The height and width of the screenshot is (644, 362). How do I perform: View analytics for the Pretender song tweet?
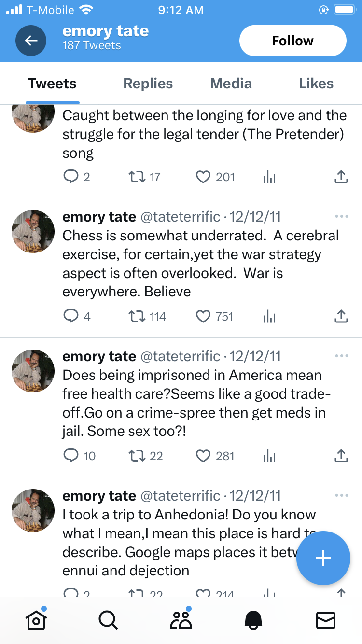coord(269,177)
